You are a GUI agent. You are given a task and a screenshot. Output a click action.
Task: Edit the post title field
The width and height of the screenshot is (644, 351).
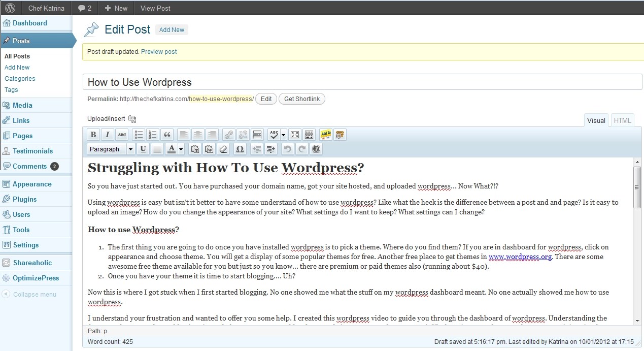362,82
